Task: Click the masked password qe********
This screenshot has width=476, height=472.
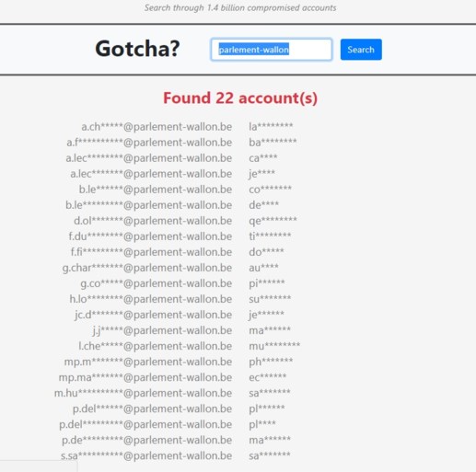Action: point(273,221)
